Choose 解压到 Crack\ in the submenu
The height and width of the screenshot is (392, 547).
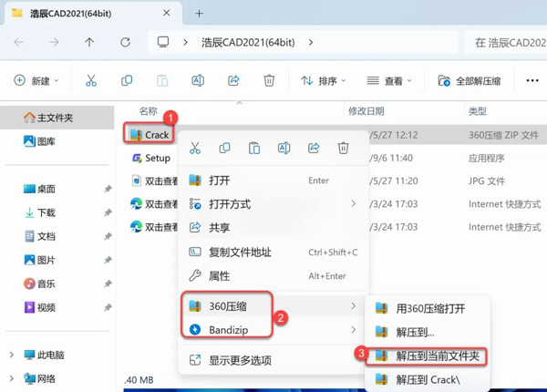pos(427,379)
